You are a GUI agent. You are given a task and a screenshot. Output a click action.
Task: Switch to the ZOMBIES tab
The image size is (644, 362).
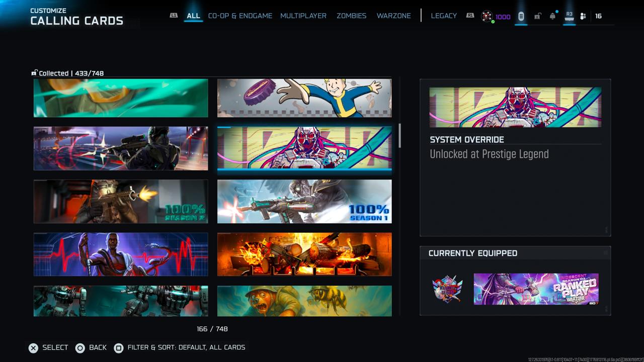point(352,16)
